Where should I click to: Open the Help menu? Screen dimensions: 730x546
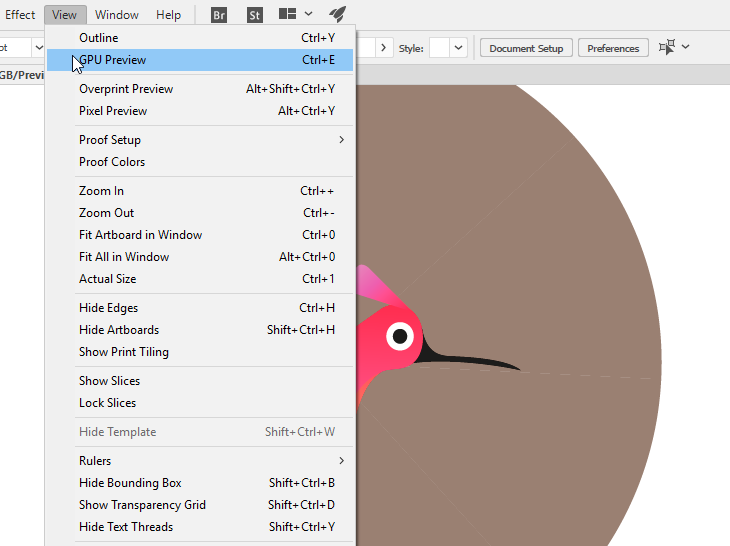click(168, 15)
